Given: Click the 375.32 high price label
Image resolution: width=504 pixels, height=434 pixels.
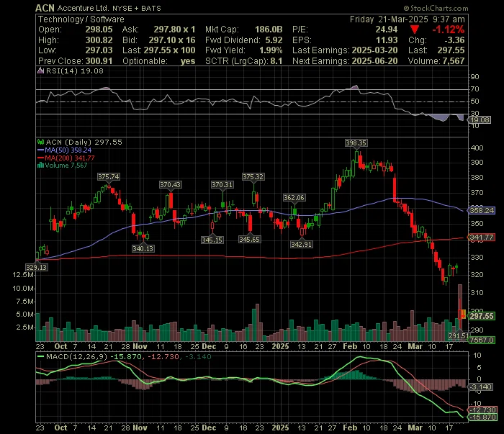Looking at the screenshot, I should [253, 176].
